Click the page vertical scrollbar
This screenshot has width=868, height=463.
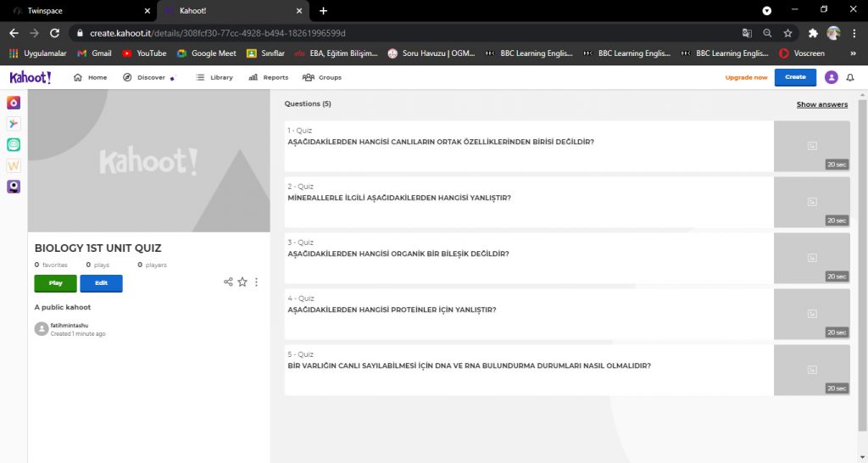pos(862,265)
